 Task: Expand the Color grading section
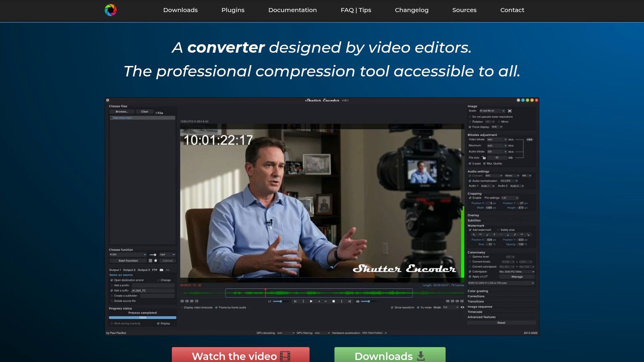click(478, 291)
